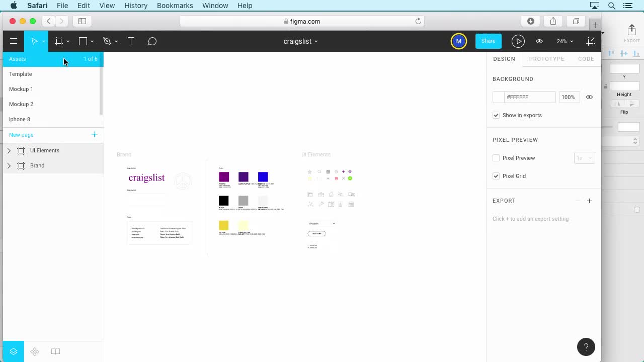Viewport: 644px width, 362px height.
Task: Open the Mockup 2 page
Action: click(52, 104)
